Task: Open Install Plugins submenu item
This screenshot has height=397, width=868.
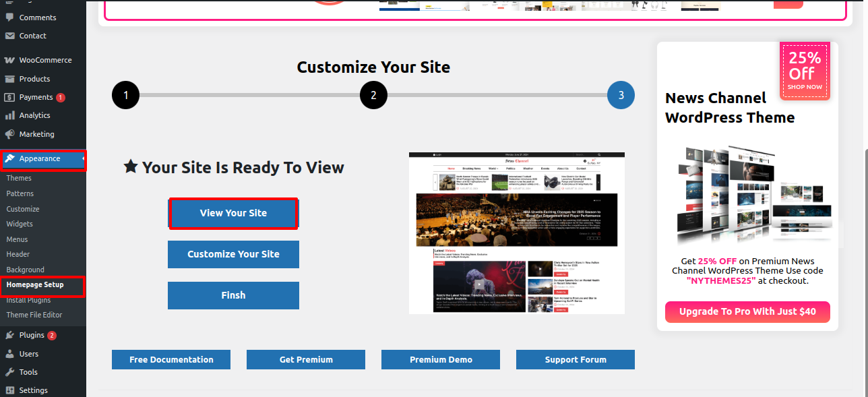Action: 29,300
